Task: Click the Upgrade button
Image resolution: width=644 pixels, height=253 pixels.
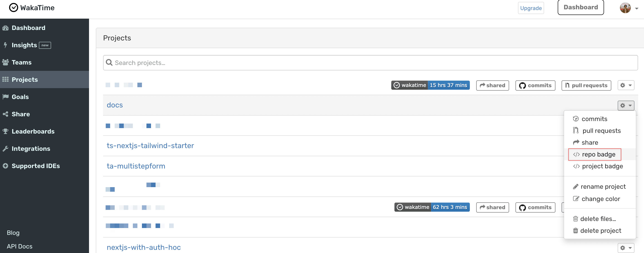Action: coord(531,8)
